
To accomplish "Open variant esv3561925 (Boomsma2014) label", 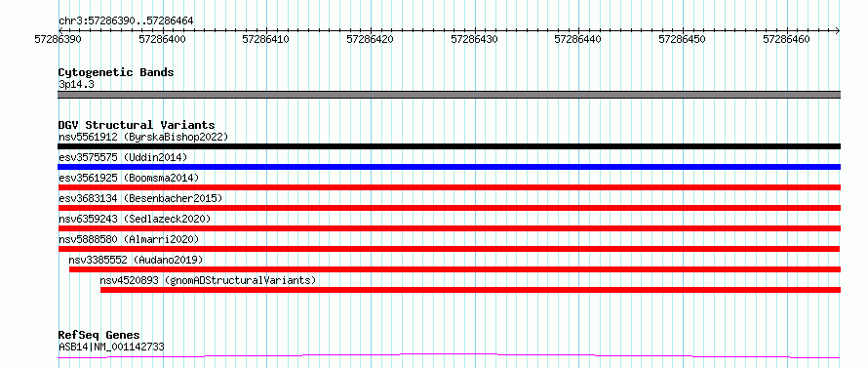I will pos(129,178).
